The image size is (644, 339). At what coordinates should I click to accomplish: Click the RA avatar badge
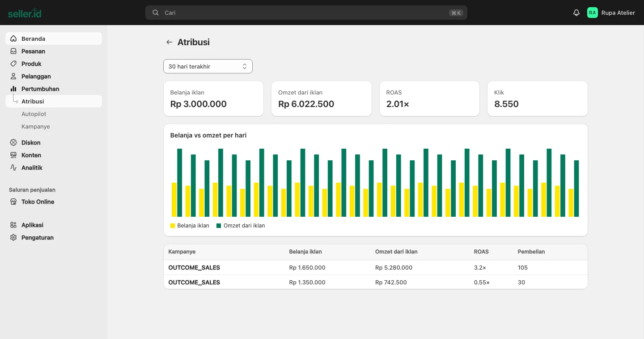click(593, 13)
